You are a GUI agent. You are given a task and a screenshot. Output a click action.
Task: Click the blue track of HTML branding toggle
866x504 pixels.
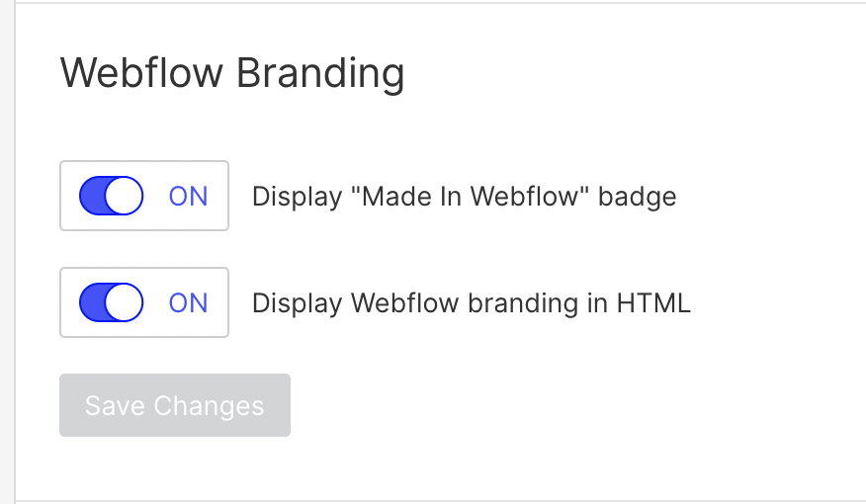point(92,302)
